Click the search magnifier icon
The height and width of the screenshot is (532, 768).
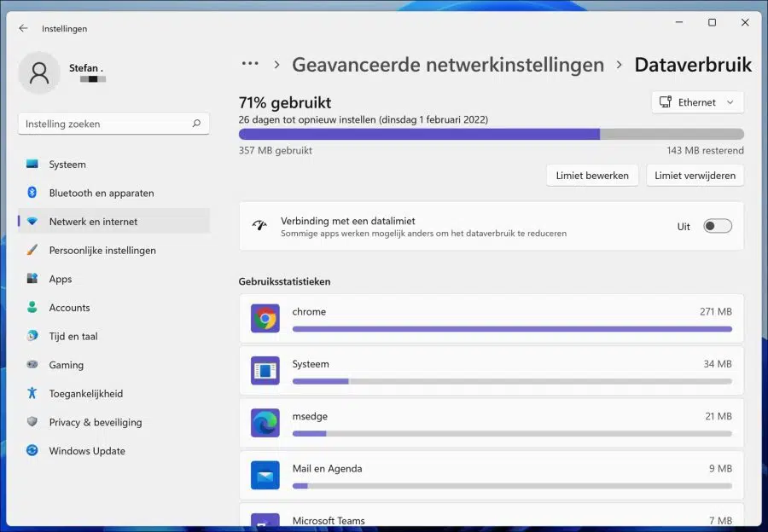tap(196, 124)
